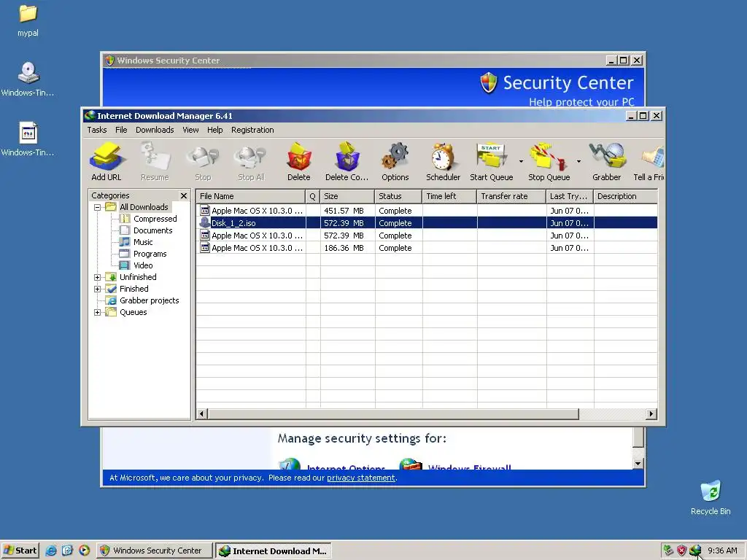This screenshot has height=560, width=747.
Task: Click the 9:36 AM taskbar clock
Action: click(722, 551)
